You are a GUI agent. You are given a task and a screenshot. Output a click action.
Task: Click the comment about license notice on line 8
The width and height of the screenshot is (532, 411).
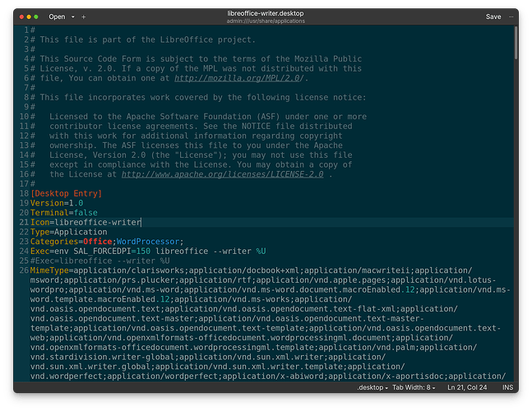click(198, 97)
